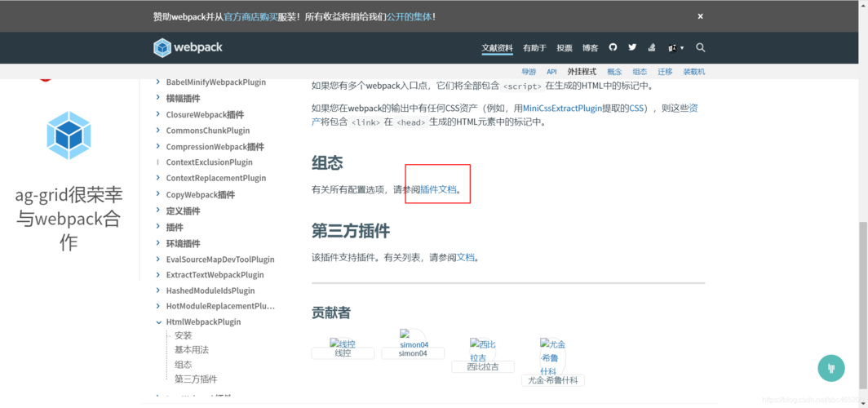Viewport: 868px width, 408px height.
Task: Click the simon04 name label
Action: (x=413, y=353)
